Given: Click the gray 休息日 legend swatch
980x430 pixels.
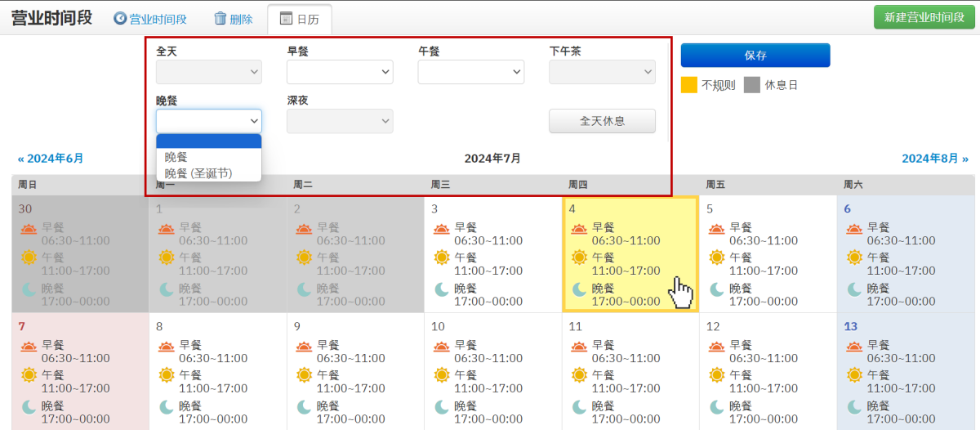Looking at the screenshot, I should (x=752, y=85).
